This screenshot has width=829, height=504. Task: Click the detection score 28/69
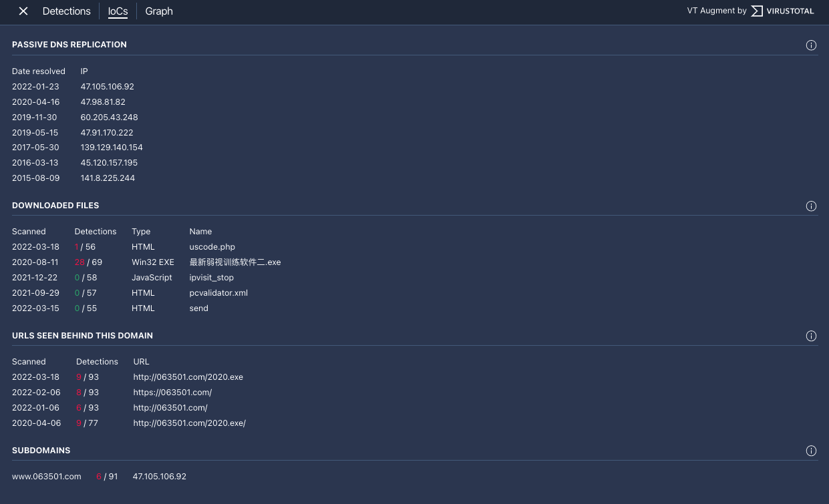coord(88,262)
